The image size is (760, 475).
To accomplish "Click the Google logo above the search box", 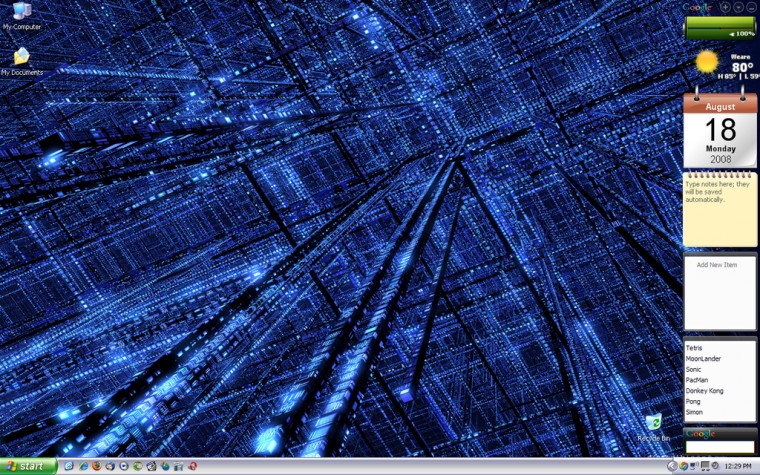I will coord(700,434).
